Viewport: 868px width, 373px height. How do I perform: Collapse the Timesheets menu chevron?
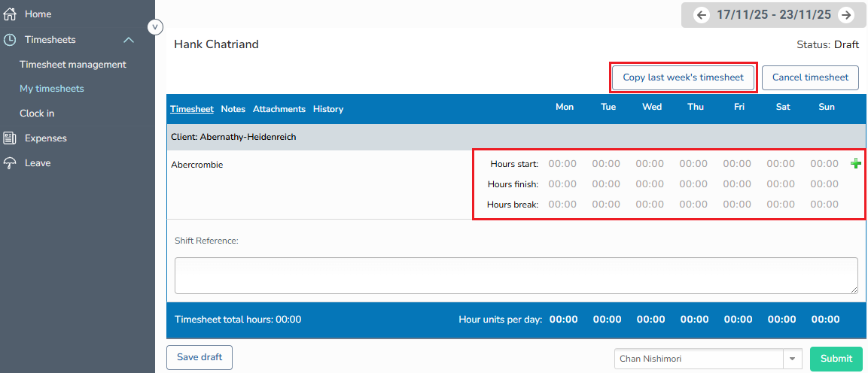pos(129,40)
